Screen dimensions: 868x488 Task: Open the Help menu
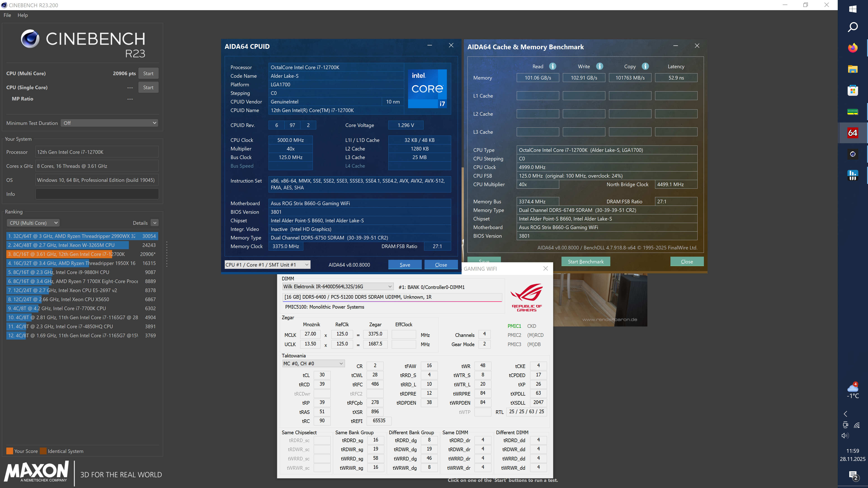tap(23, 15)
